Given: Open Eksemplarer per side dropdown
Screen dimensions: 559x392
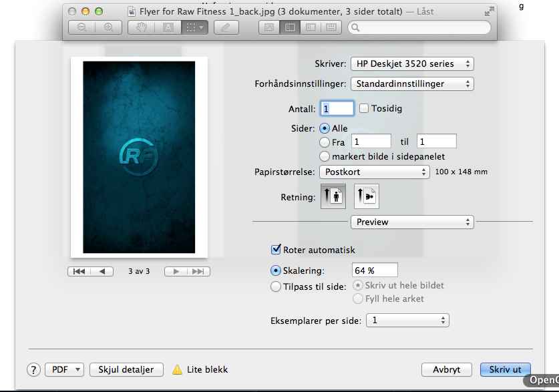Looking at the screenshot, I should [x=407, y=321].
